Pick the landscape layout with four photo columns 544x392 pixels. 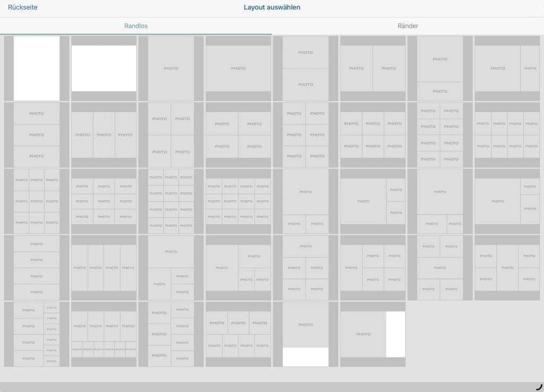pyautogui.click(x=104, y=268)
